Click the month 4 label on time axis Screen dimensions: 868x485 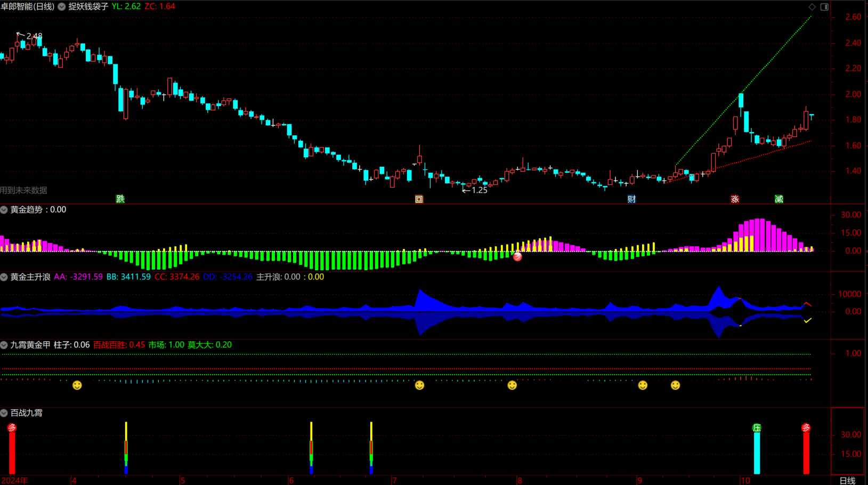point(74,481)
